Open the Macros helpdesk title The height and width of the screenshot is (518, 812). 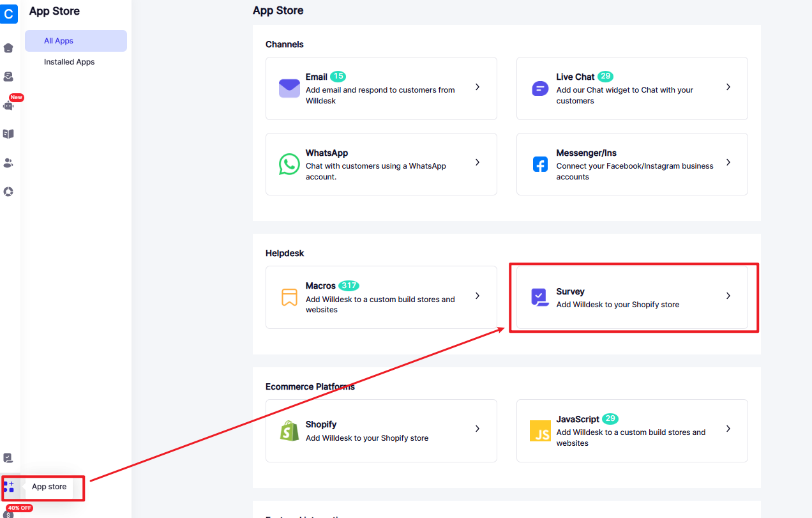click(x=321, y=286)
